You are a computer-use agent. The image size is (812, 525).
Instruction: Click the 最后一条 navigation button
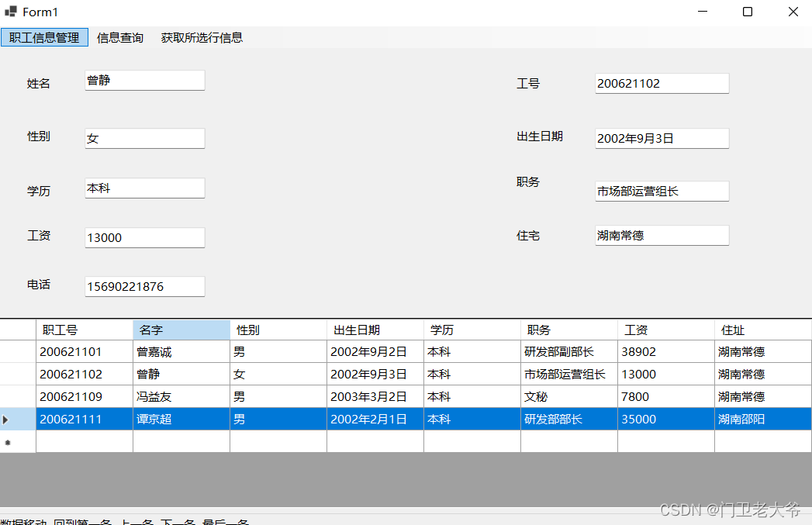point(226,521)
